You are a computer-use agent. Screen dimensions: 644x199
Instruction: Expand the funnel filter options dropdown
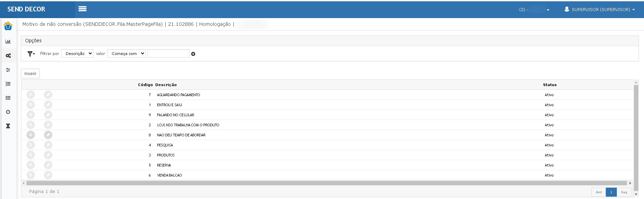pyautogui.click(x=31, y=54)
